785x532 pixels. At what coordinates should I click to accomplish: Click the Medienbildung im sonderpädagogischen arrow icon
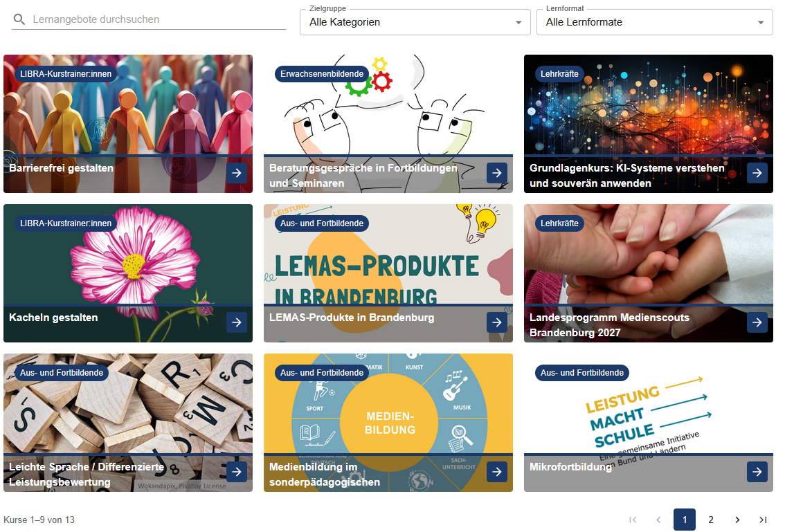tap(496, 471)
